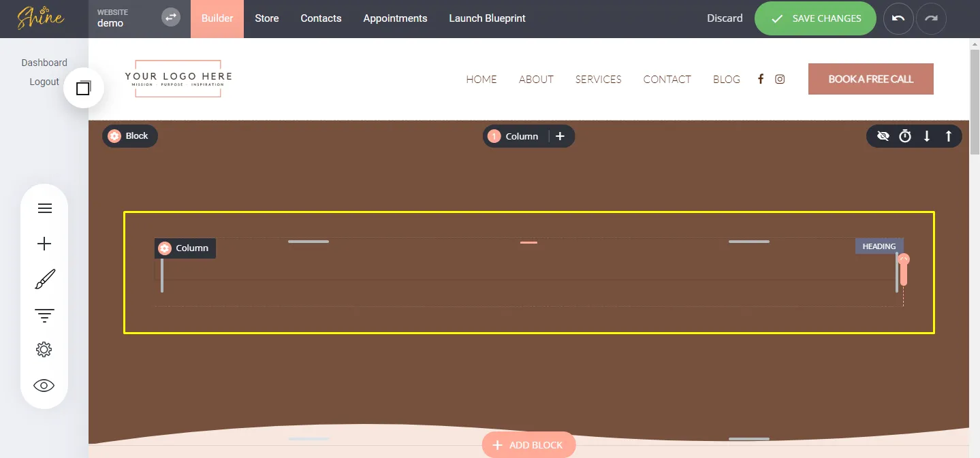Switch website using the swap arrows icon

tap(171, 18)
